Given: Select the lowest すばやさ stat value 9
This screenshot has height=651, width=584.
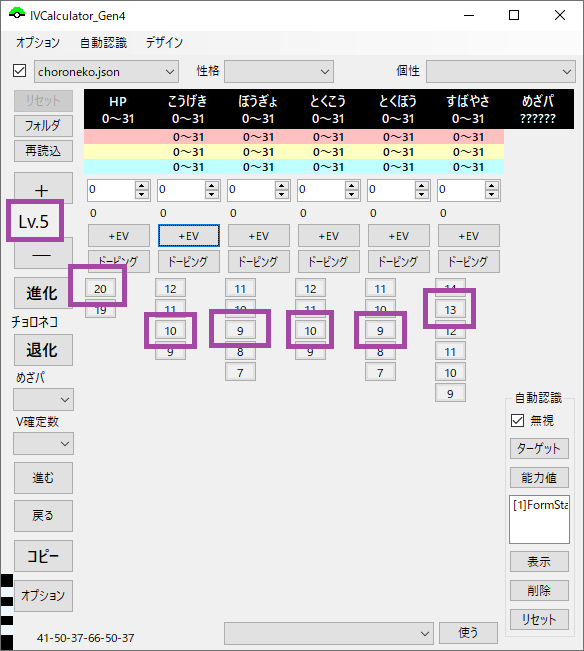Looking at the screenshot, I should 450,393.
